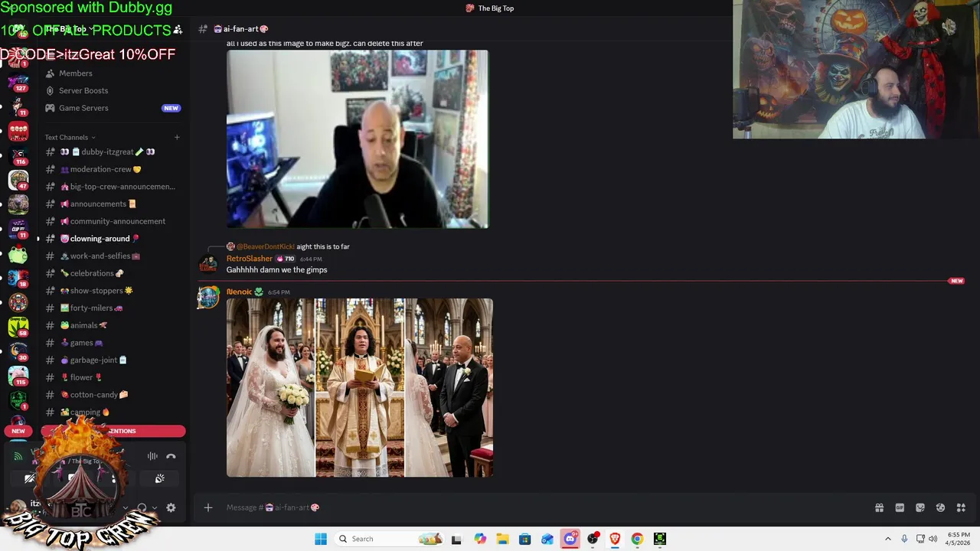Open the Members entry
This screenshot has height=551, width=980.
(x=113, y=73)
